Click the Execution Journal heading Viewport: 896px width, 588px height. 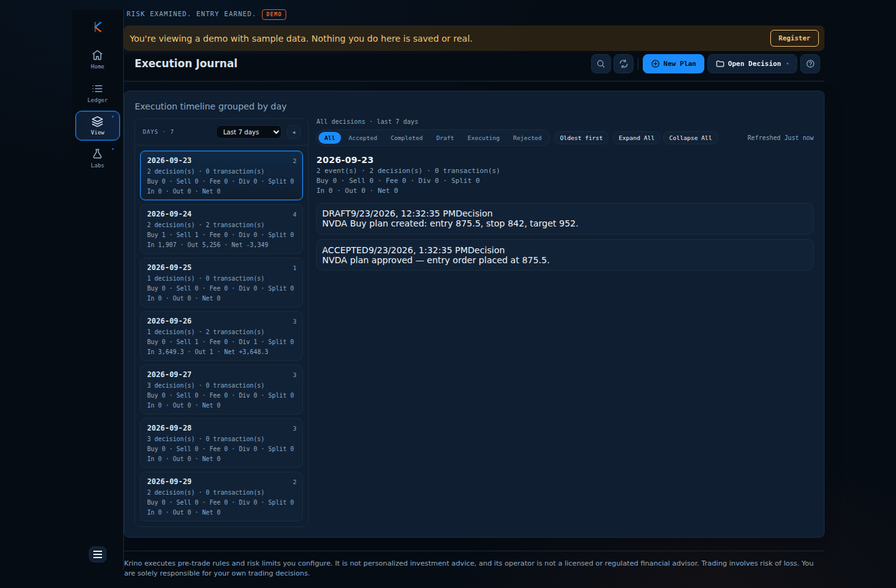point(186,63)
